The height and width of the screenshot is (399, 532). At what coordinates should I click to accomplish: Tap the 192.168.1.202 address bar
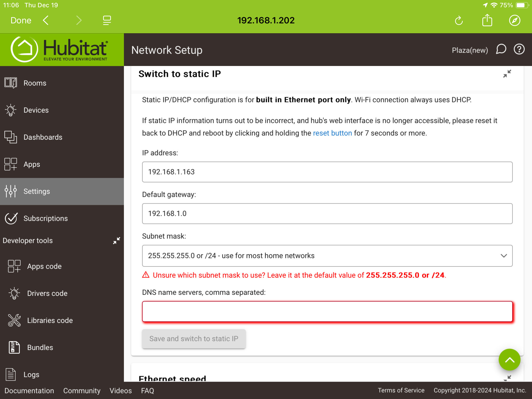tap(266, 20)
